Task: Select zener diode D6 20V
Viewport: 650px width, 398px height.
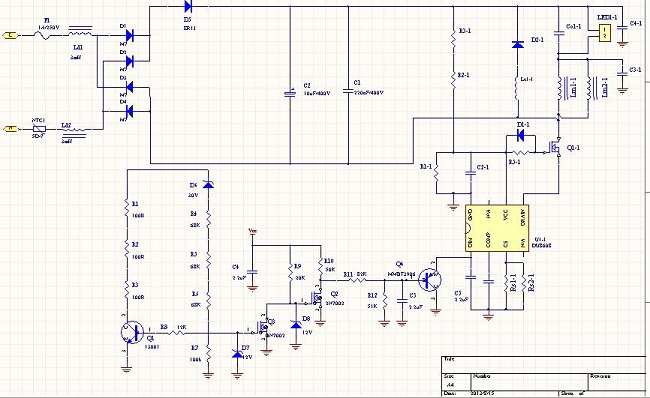Action: coord(208,184)
